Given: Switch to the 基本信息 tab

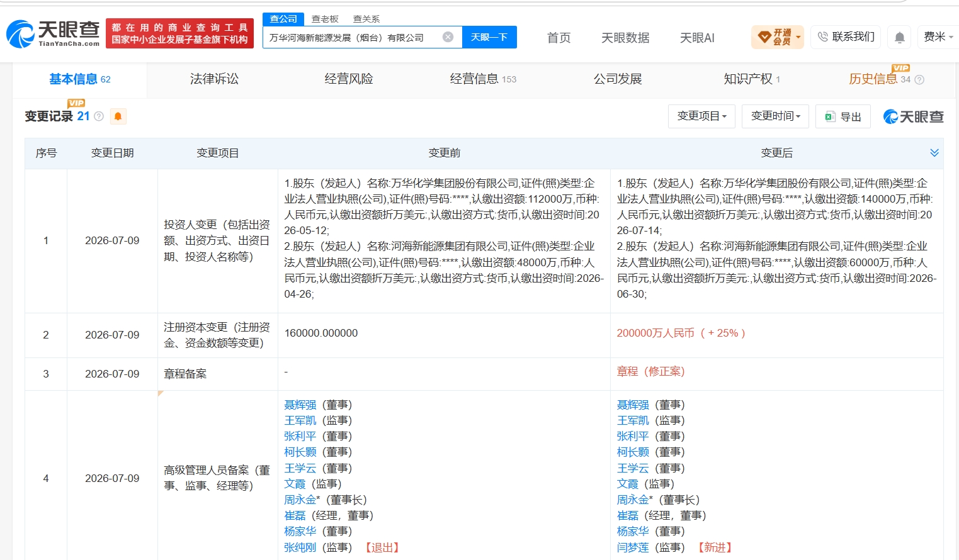Looking at the screenshot, I should tap(80, 79).
